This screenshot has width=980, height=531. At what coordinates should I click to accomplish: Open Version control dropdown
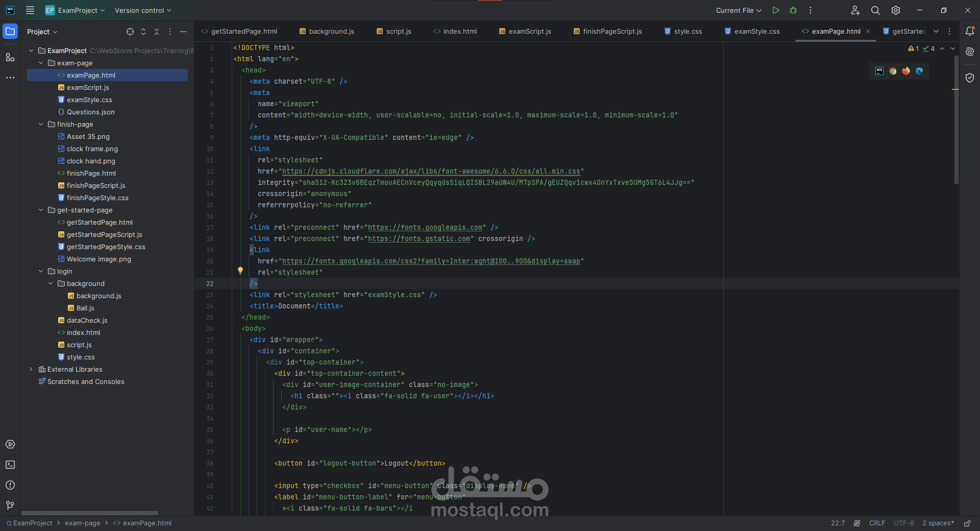click(x=143, y=10)
